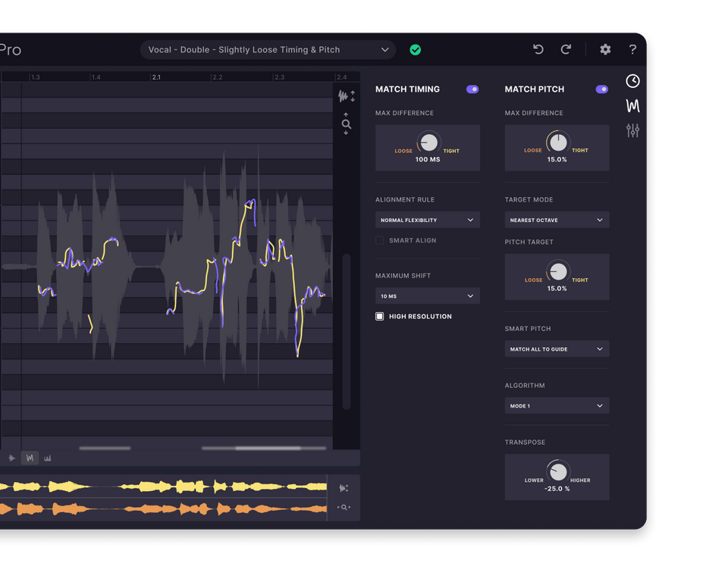Select the pitch trace view icon
Image resolution: width=728 pixels, height=563 pixels.
633,106
